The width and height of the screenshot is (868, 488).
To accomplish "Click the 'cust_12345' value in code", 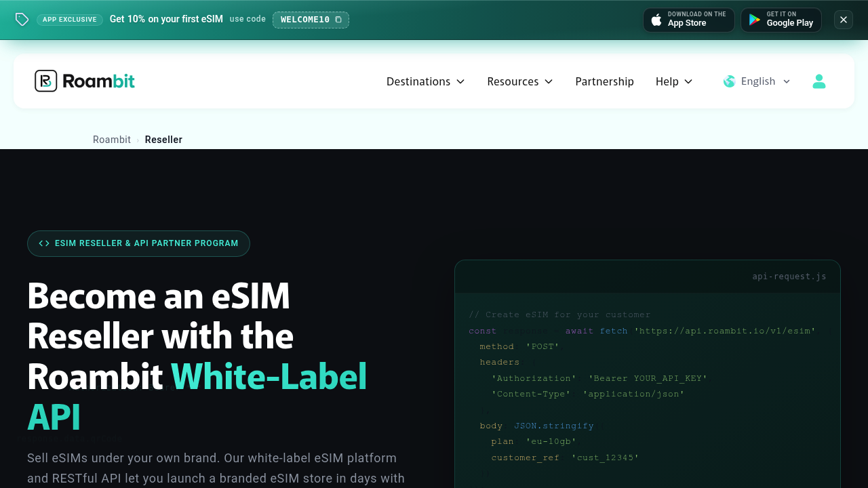I will [x=605, y=457].
